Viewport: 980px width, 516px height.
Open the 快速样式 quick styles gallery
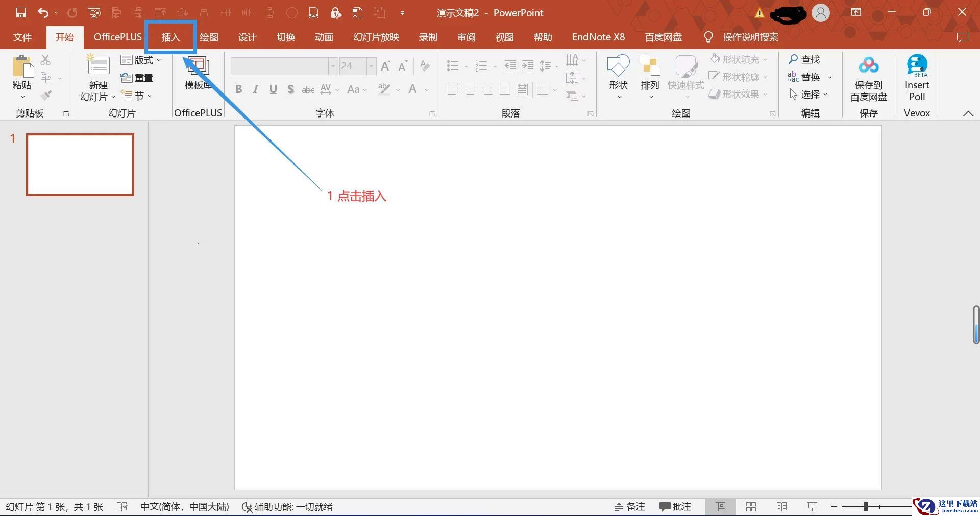[685, 76]
